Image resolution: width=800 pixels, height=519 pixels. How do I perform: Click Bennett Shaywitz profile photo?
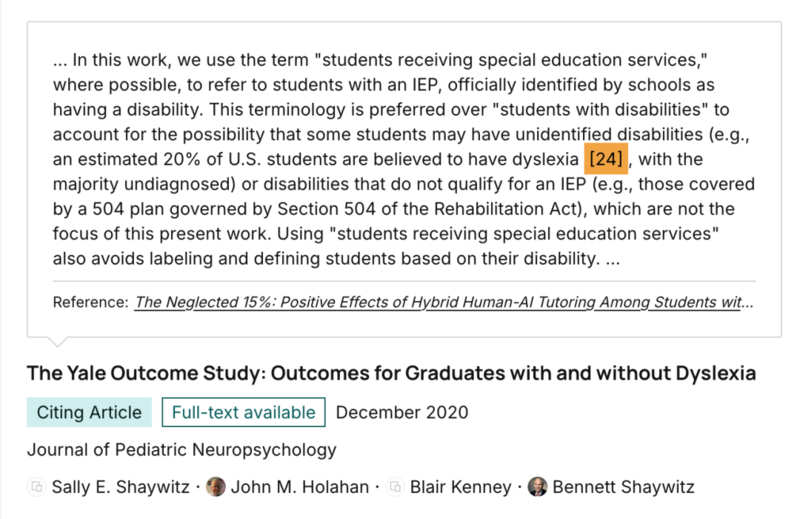click(x=537, y=487)
